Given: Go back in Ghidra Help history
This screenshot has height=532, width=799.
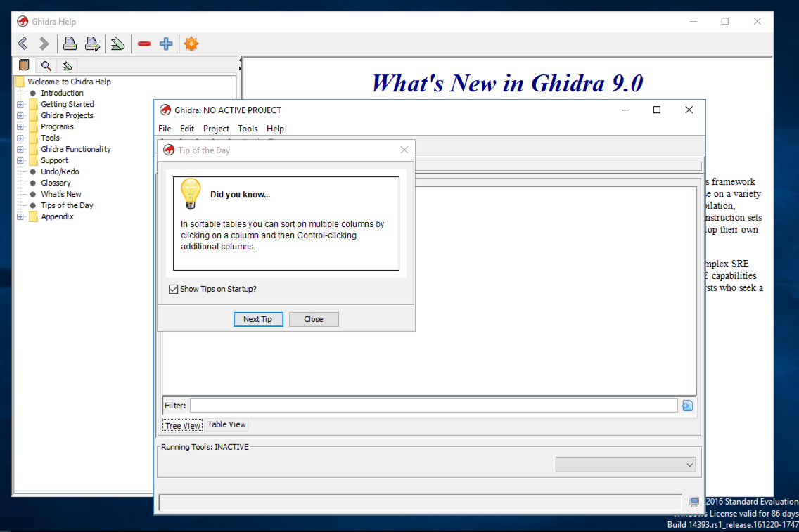Looking at the screenshot, I should point(23,44).
